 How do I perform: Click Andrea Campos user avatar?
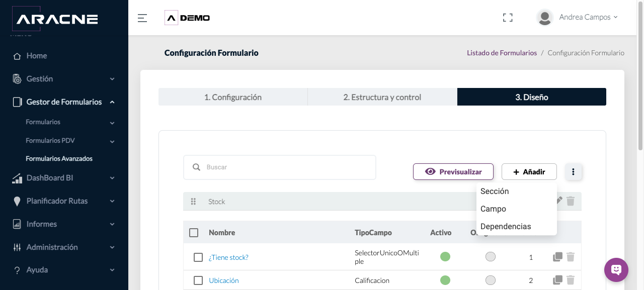click(x=545, y=18)
